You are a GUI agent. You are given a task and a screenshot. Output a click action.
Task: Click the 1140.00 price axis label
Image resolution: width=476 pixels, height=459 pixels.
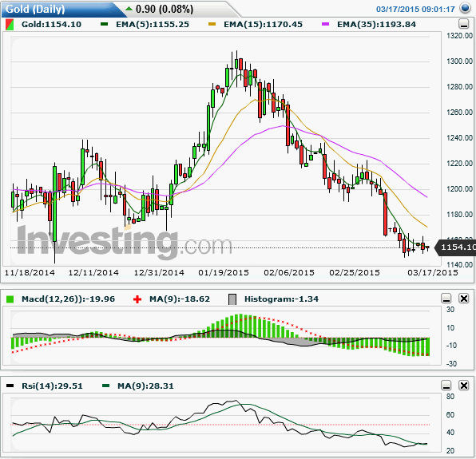pyautogui.click(x=459, y=264)
